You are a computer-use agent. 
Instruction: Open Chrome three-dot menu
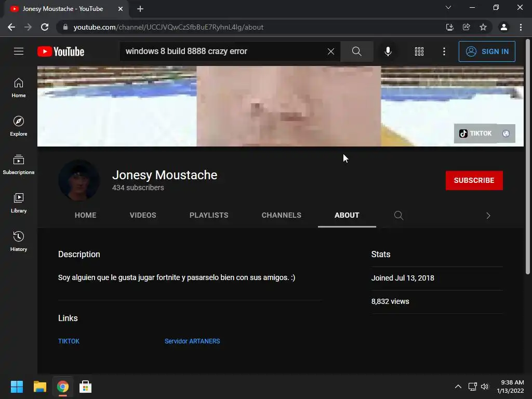tap(521, 27)
